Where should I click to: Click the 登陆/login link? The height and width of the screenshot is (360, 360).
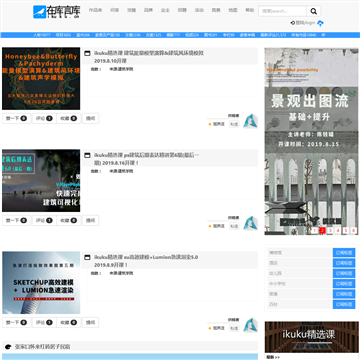point(305,23)
